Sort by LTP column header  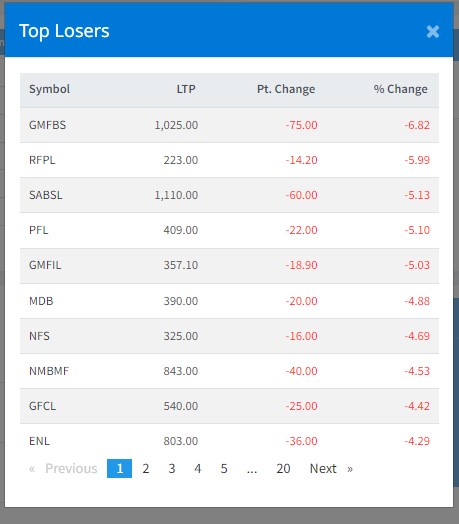tap(186, 89)
